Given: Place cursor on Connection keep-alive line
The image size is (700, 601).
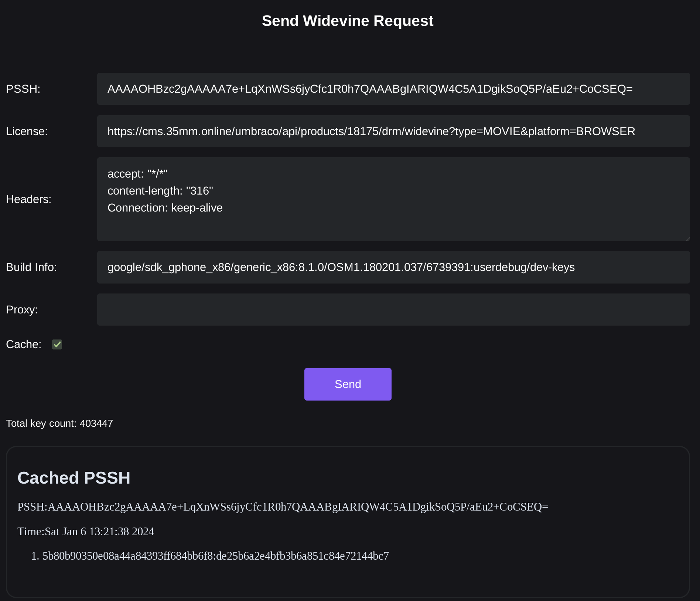Looking at the screenshot, I should pos(165,208).
